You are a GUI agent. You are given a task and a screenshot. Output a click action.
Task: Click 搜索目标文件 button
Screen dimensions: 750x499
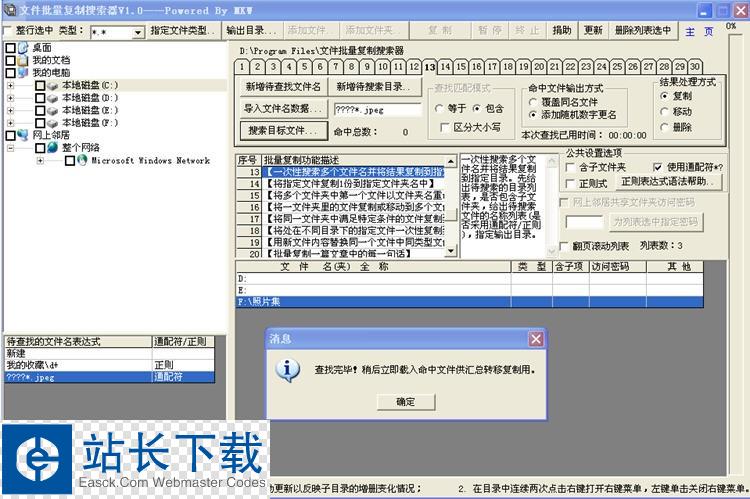283,130
